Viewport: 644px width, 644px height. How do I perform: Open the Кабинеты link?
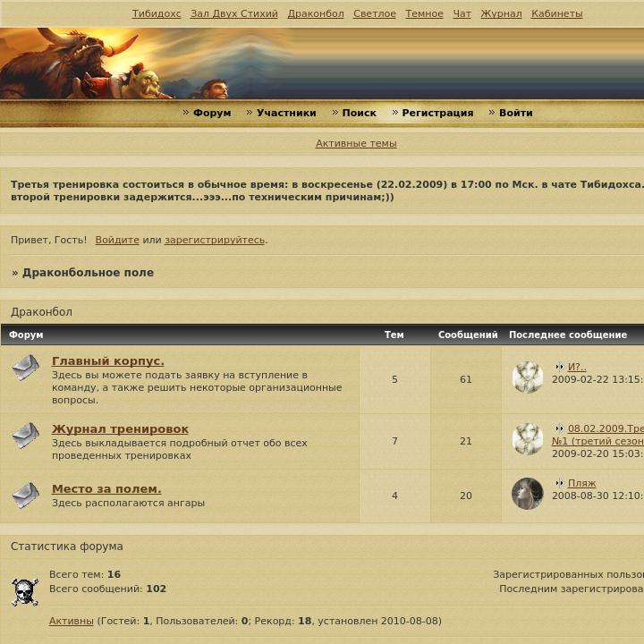point(557,14)
